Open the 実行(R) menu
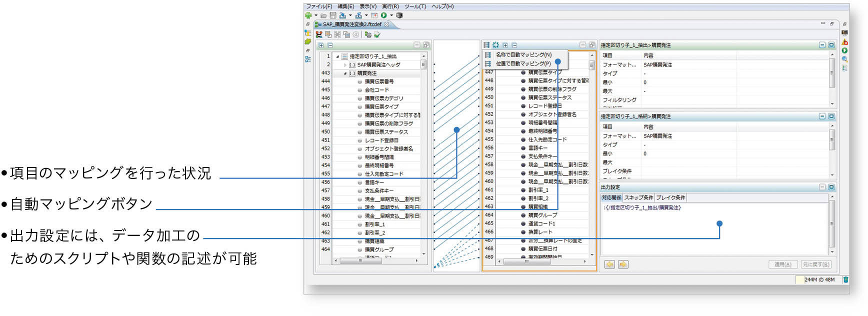The image size is (868, 316). (x=390, y=6)
